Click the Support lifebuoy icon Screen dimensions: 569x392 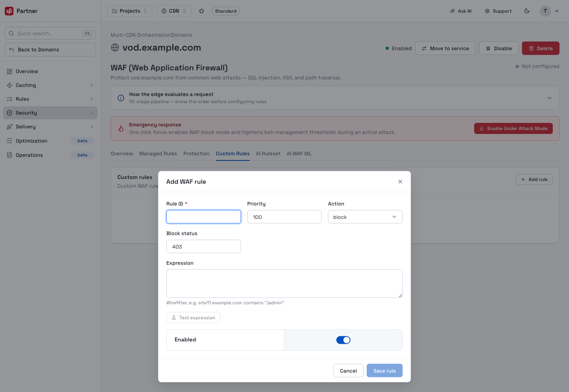click(487, 11)
